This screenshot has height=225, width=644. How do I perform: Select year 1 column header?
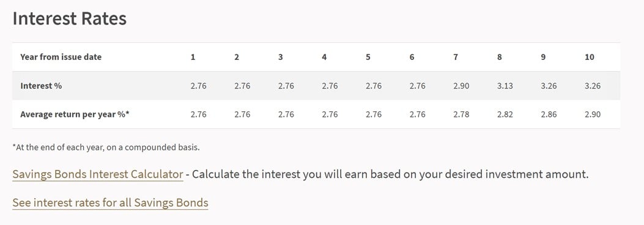193,57
